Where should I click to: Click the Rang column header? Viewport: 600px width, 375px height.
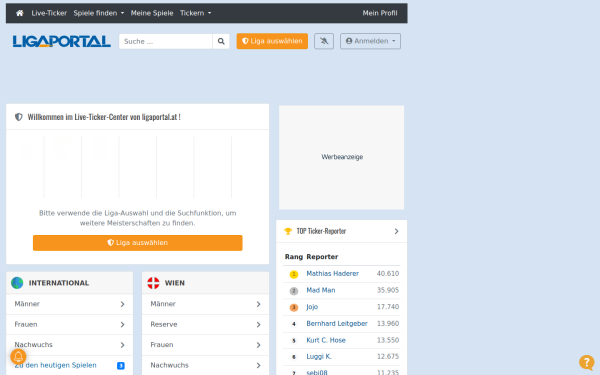294,257
